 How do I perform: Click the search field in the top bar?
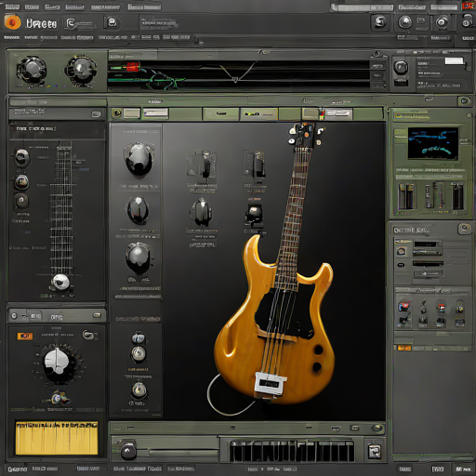click(363, 7)
